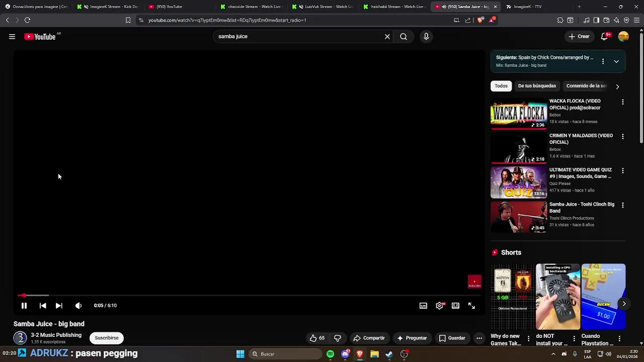Click the Compartir share button
This screenshot has width=644, height=362.
(x=369, y=338)
